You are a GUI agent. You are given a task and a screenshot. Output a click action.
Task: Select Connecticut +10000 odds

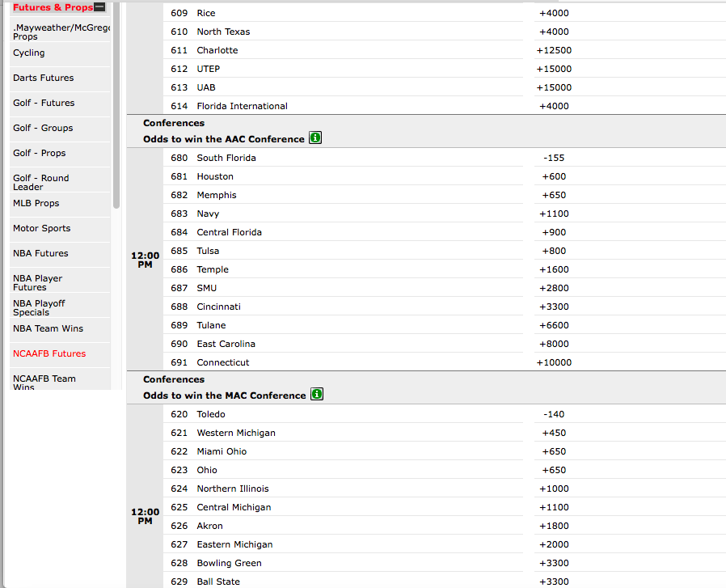point(554,362)
